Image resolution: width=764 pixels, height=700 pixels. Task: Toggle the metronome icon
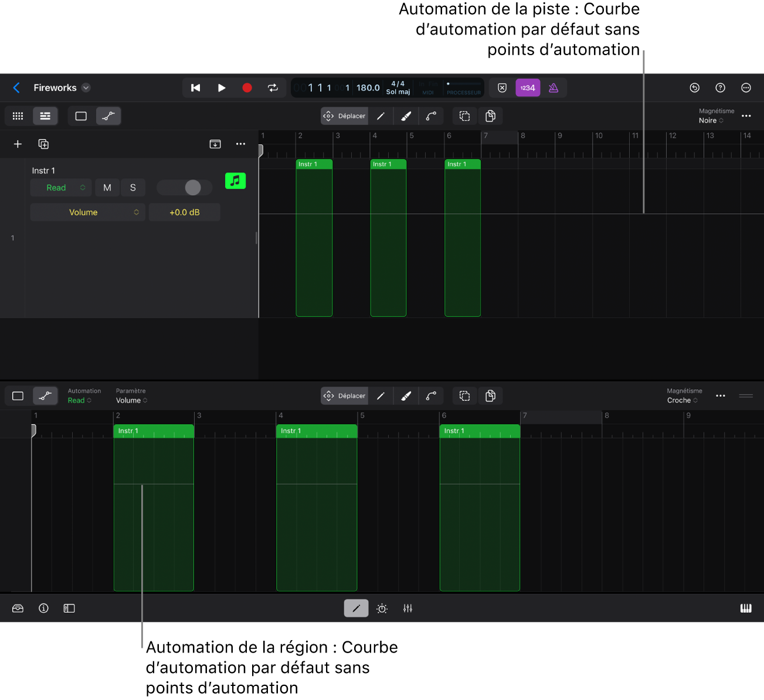coord(553,88)
